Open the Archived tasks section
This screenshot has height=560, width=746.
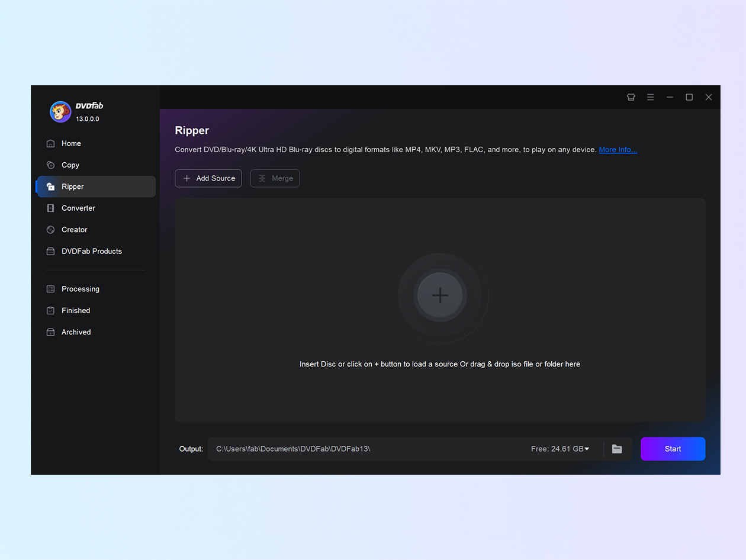coord(76,332)
